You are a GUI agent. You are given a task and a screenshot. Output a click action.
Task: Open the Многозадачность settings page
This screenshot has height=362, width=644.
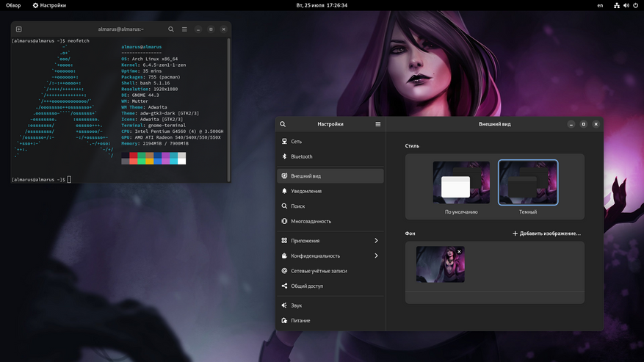coord(330,221)
